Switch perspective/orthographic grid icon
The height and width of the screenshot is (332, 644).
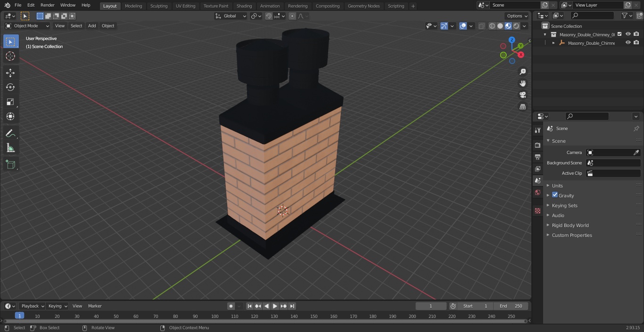522,107
